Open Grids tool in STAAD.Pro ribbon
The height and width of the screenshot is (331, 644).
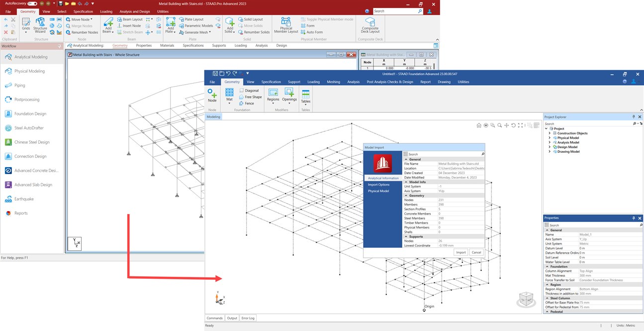[26, 25]
